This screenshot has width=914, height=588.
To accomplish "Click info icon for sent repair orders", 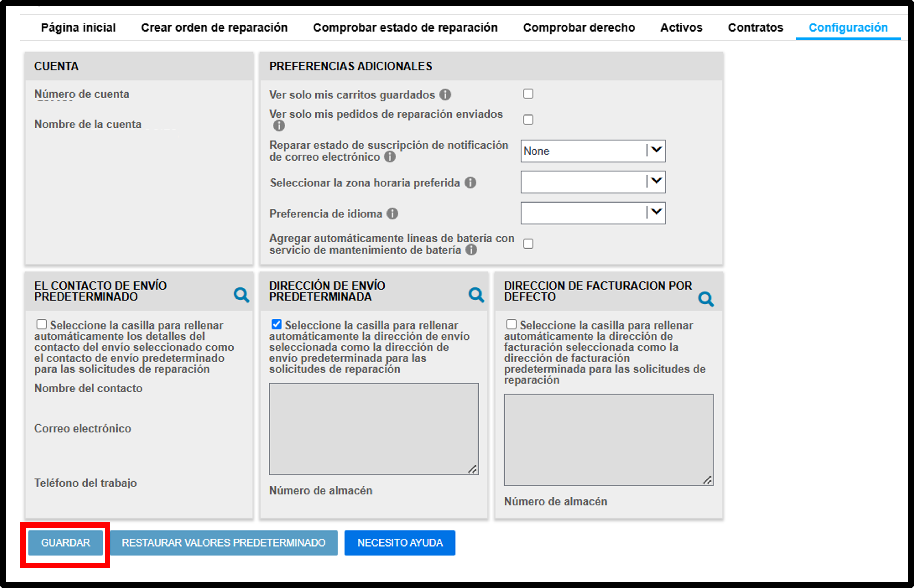I will 279,125.
